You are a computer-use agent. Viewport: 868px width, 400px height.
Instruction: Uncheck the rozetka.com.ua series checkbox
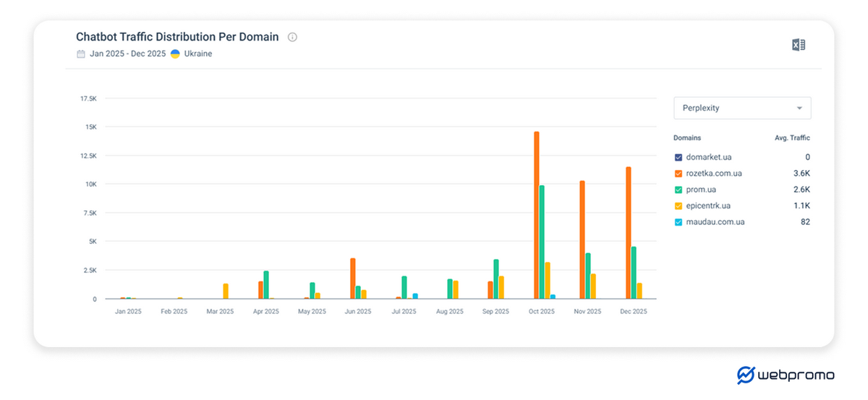(x=678, y=174)
